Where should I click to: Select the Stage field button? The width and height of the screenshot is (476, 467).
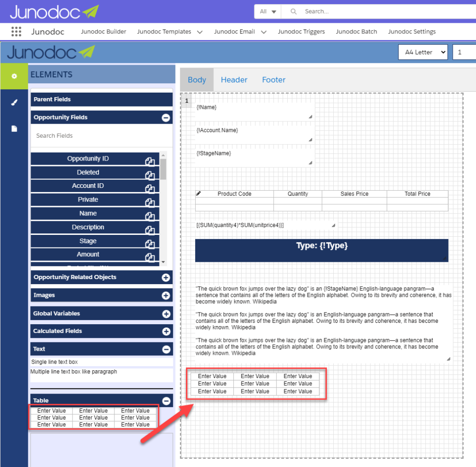[x=95, y=241]
